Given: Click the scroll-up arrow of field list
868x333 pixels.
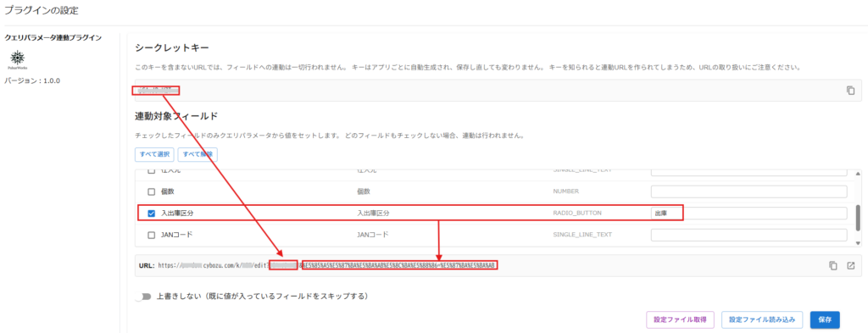Looking at the screenshot, I should [x=858, y=174].
